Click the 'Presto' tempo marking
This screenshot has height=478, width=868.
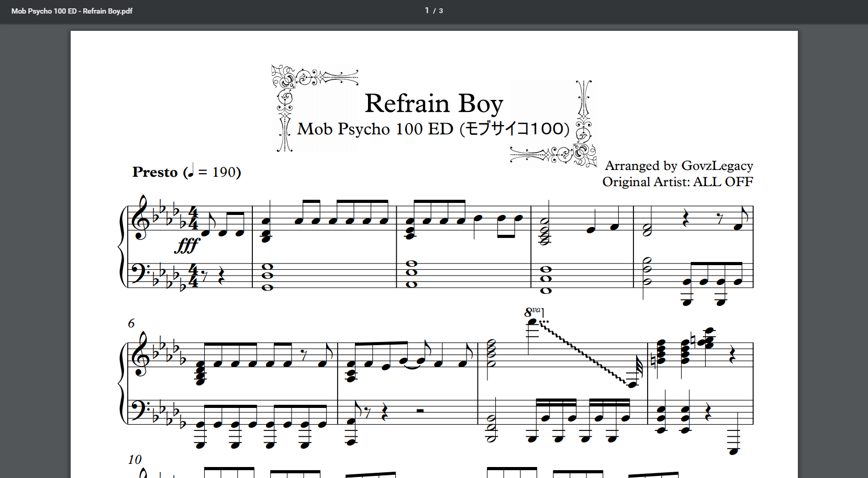[x=155, y=172]
